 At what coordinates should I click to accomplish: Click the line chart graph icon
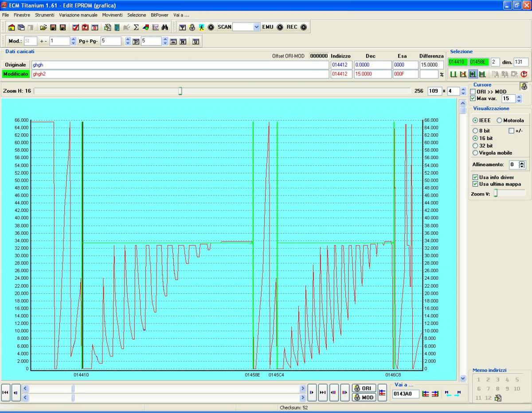click(x=155, y=27)
